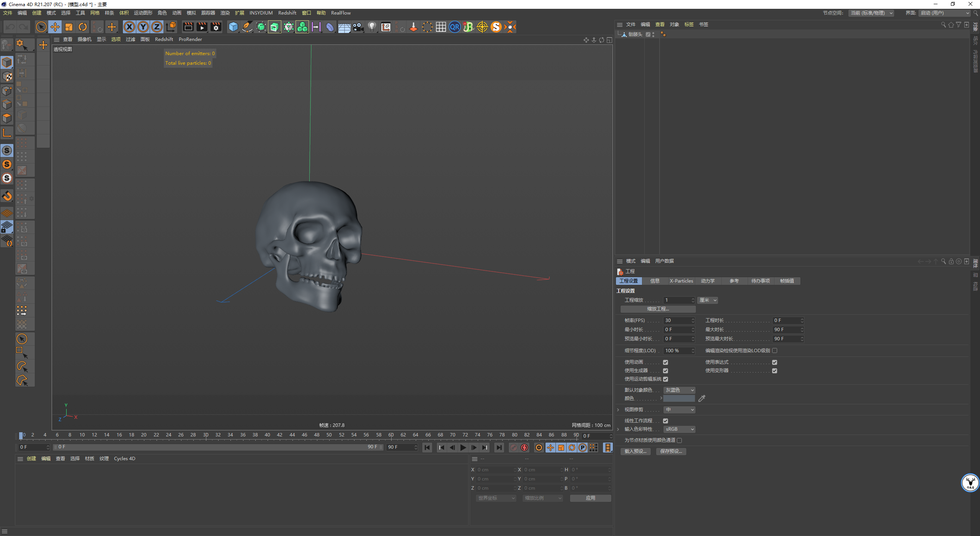Jump to end of animation

pos(499,447)
